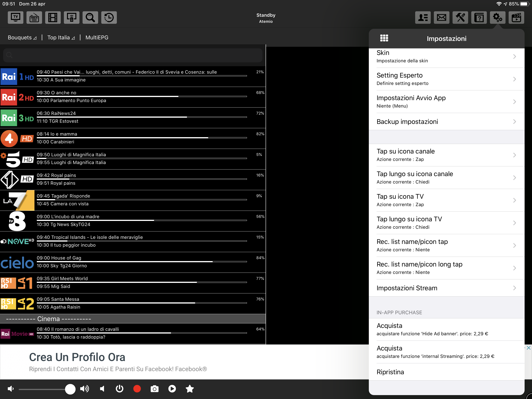Click the magnifier search icon in toolbar

[90, 17]
